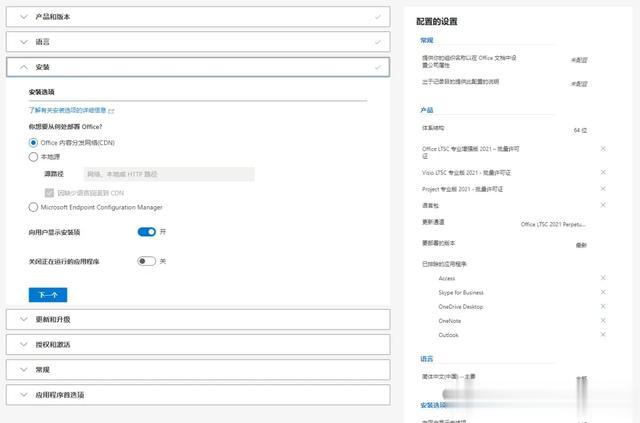This screenshot has width=640, height=423.
Task: Open the install options details link
Action: coord(67,110)
